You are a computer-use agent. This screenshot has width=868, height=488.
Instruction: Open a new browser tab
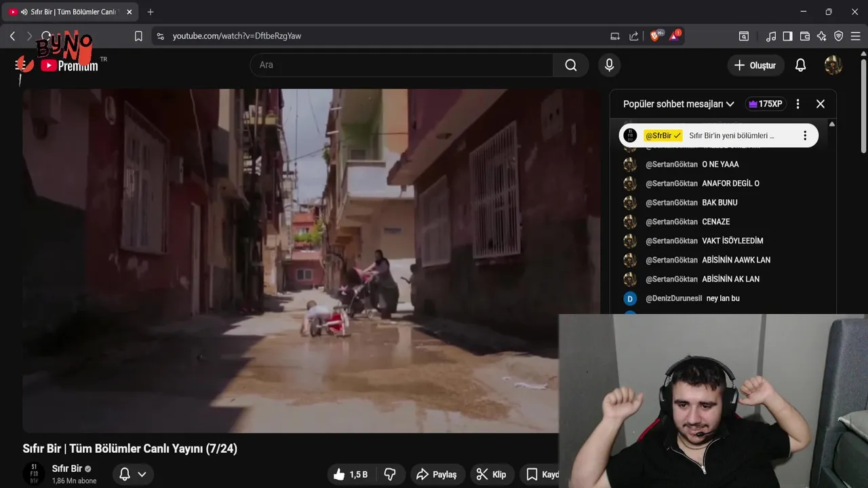pyautogui.click(x=151, y=12)
